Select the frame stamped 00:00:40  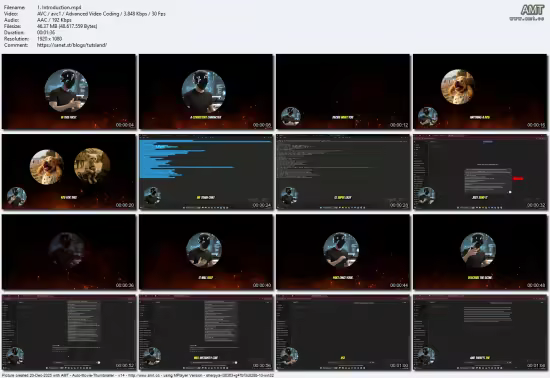tap(206, 252)
